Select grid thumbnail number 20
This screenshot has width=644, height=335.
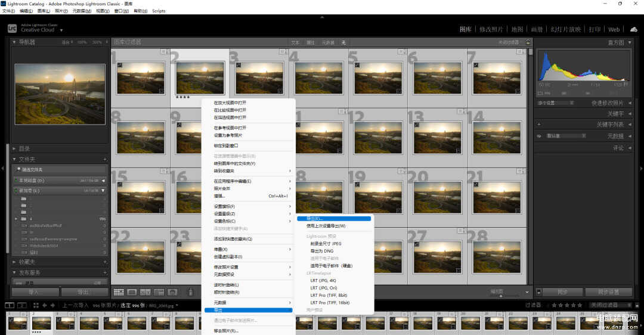pos(437,197)
